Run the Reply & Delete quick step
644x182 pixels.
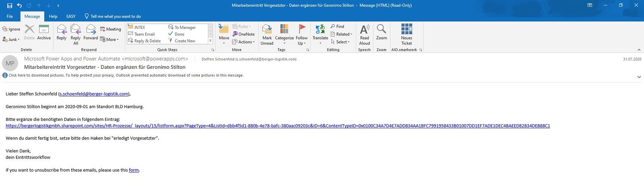(144, 41)
